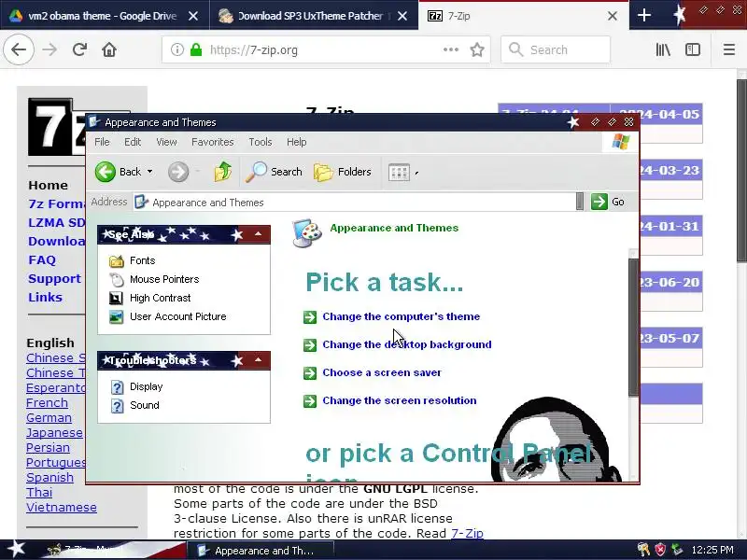
Task: Click the Display troubleshooter help icon
Action: point(117,386)
